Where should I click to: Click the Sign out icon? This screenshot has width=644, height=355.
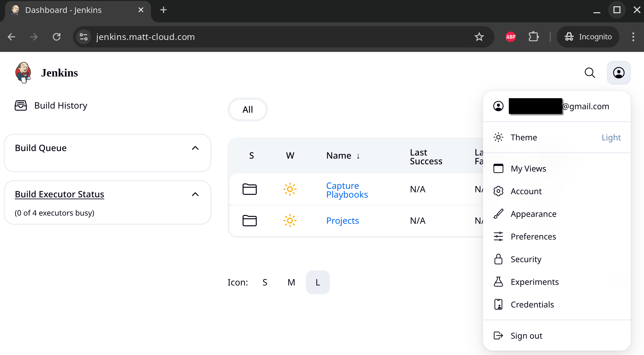coord(498,335)
